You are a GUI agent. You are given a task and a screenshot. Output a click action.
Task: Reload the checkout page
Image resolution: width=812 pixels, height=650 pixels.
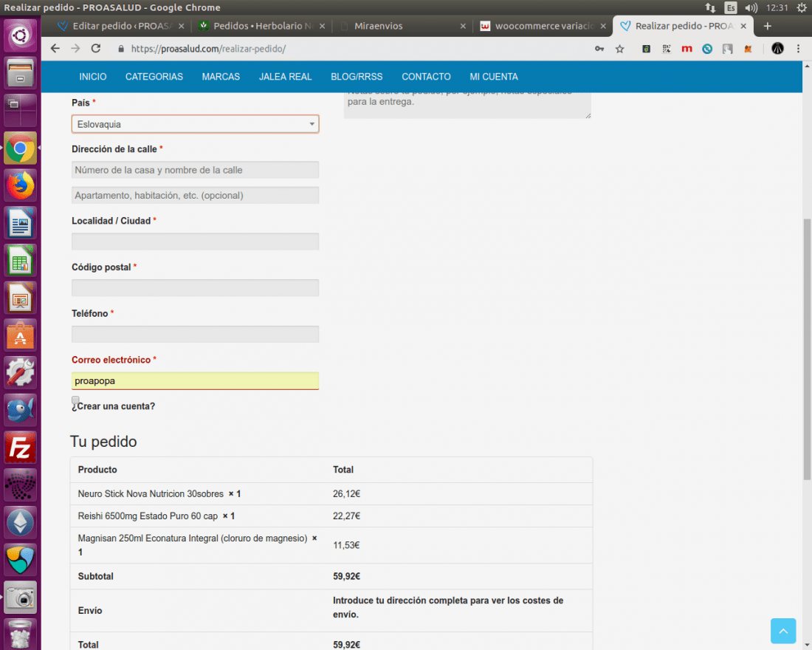96,49
